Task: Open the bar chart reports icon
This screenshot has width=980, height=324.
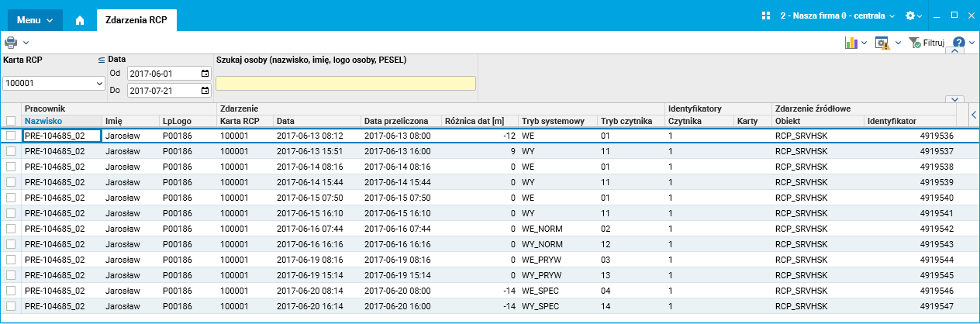Action: pyautogui.click(x=851, y=43)
